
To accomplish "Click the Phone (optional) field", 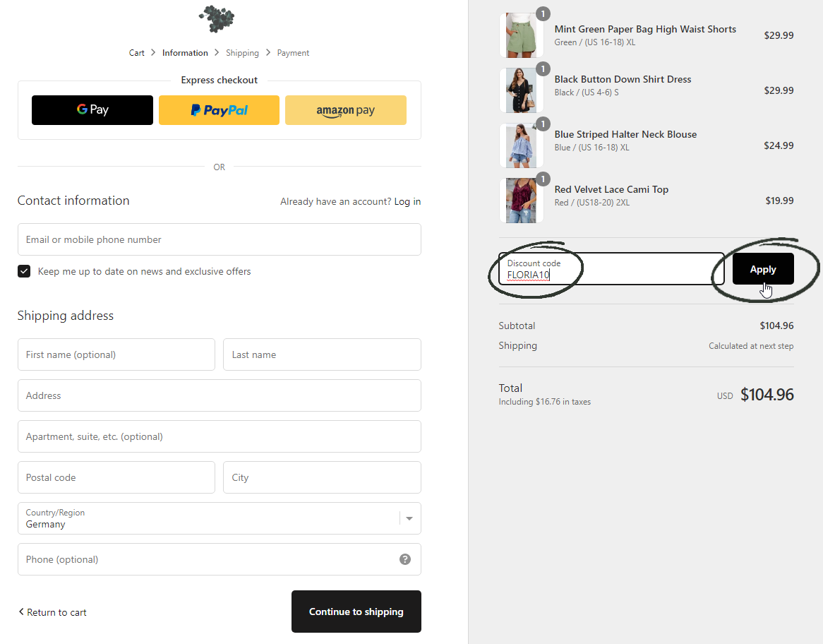I will coord(220,559).
